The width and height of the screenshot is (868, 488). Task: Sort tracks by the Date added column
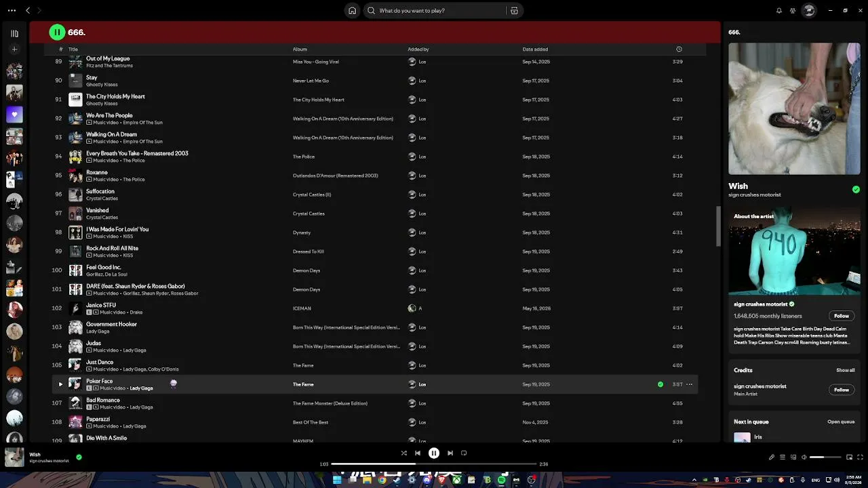[535, 49]
